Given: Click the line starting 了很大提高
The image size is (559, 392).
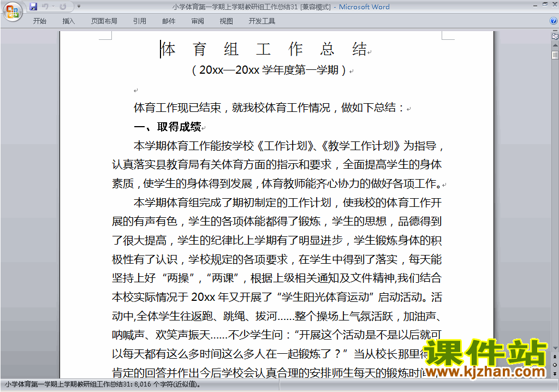Looking at the screenshot, I should click(277, 240).
